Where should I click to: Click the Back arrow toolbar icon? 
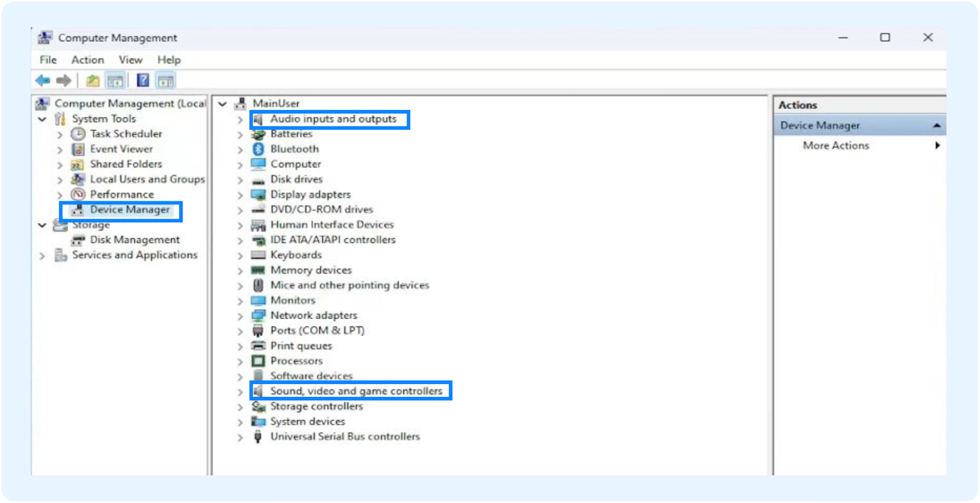click(x=43, y=81)
